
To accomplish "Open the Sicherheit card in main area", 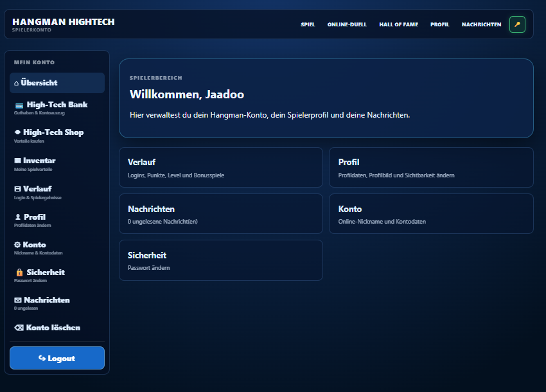I will [221, 260].
